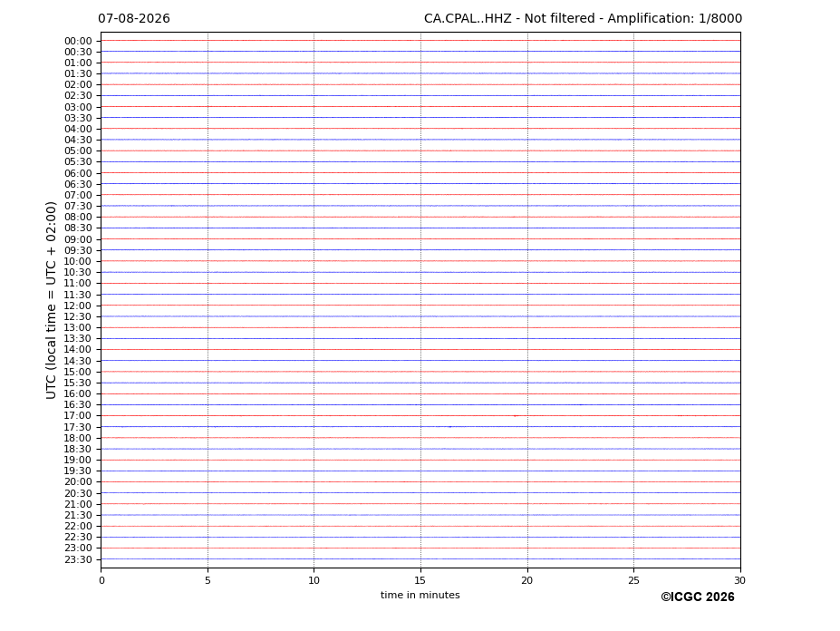Click the 10:30 time row label
The image size is (840, 631).
78,272
